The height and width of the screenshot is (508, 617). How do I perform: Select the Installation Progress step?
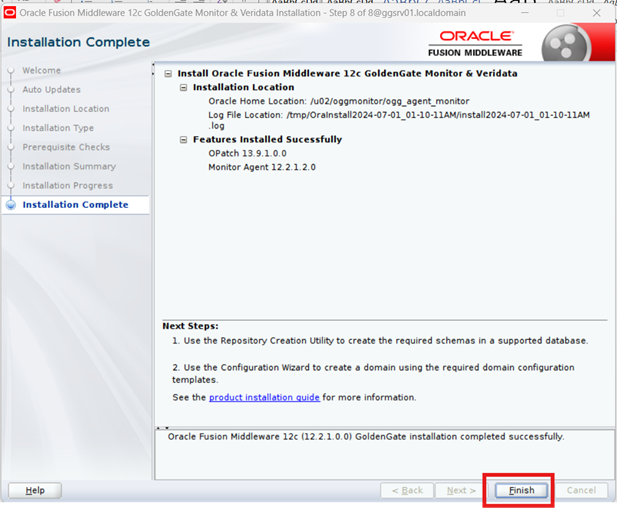pos(67,185)
